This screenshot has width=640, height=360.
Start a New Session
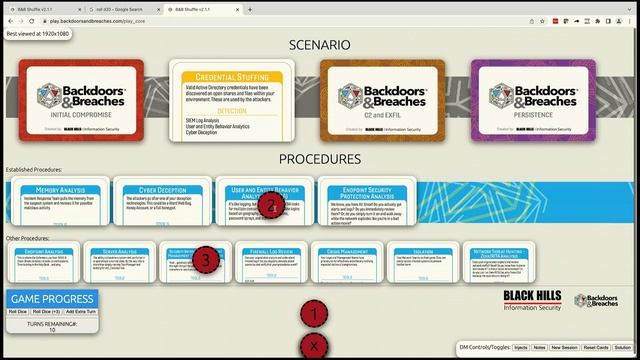tap(564, 347)
